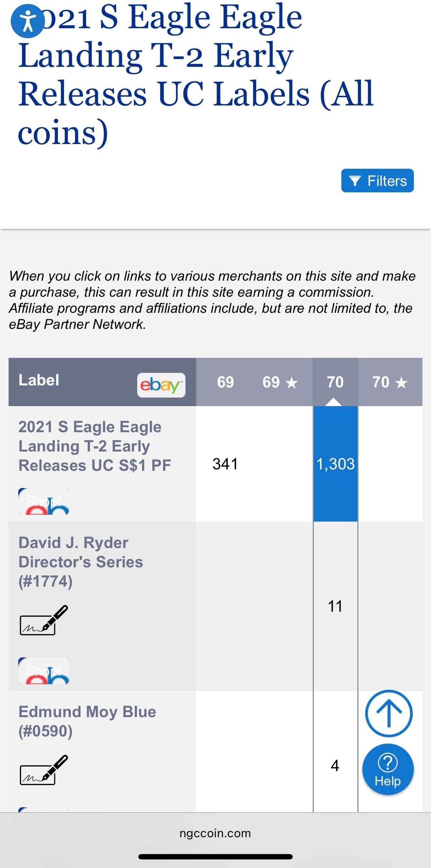Click the 11 count in Ryder row
The height and width of the screenshot is (868, 431).
coord(335,606)
